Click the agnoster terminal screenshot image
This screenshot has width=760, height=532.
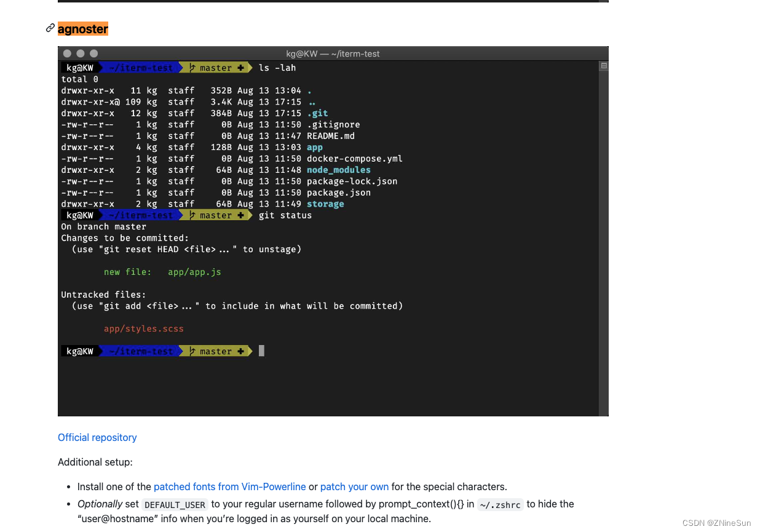(333, 231)
